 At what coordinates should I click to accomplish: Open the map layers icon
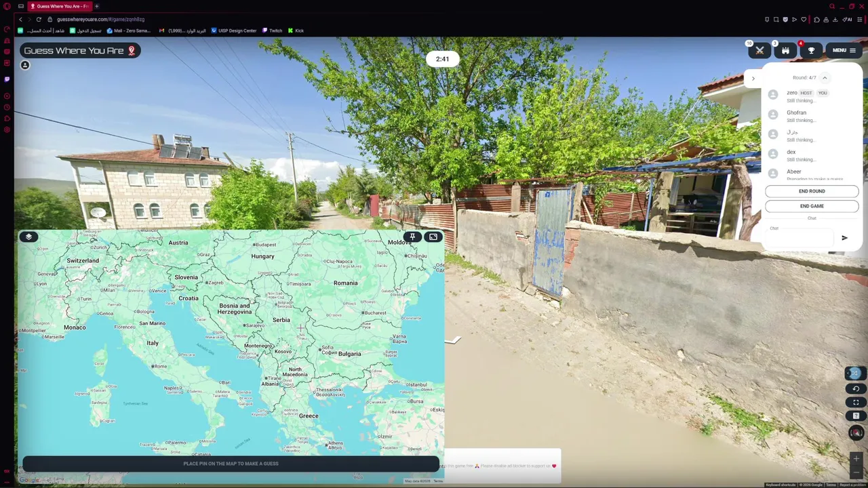(28, 237)
